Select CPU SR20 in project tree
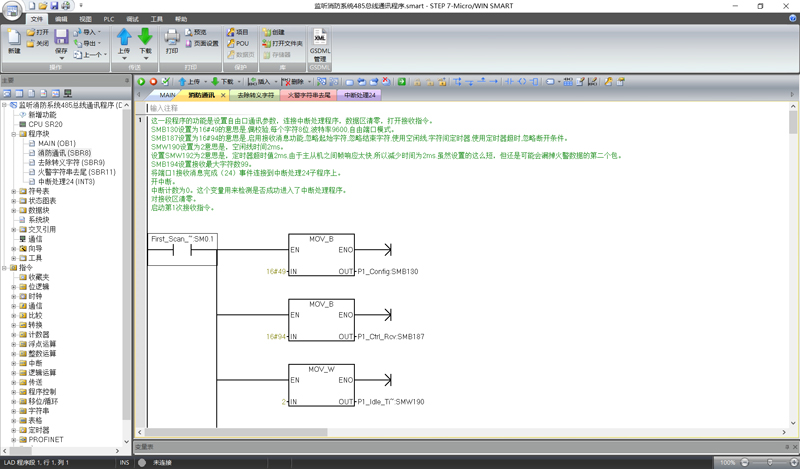This screenshot has width=800, height=469. (x=45, y=125)
